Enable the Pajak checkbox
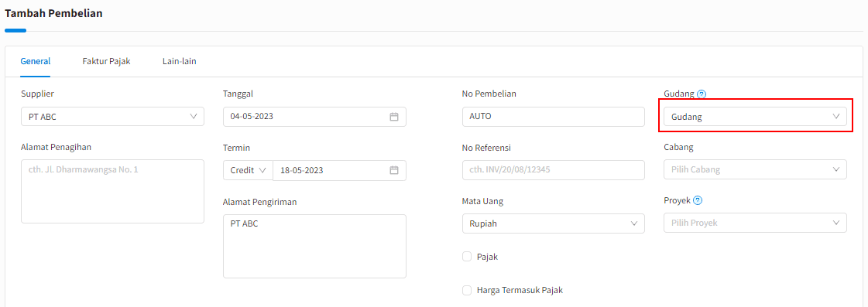The image size is (868, 307). (x=467, y=257)
